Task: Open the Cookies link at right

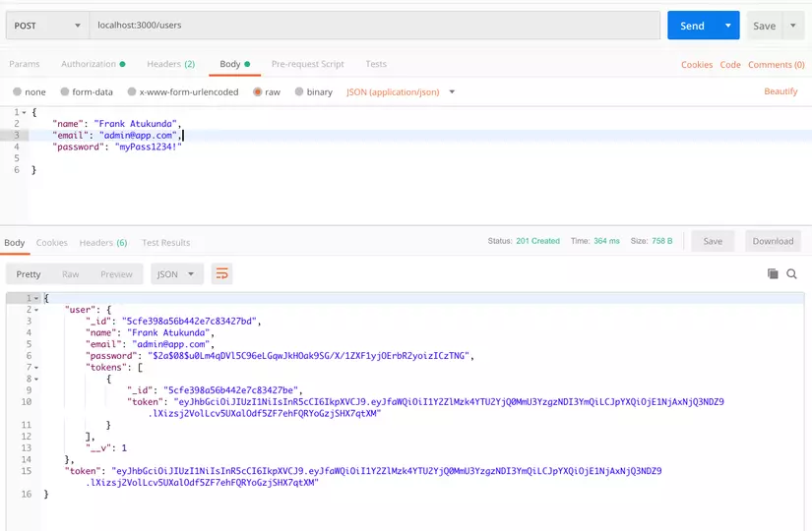Action: (697, 65)
